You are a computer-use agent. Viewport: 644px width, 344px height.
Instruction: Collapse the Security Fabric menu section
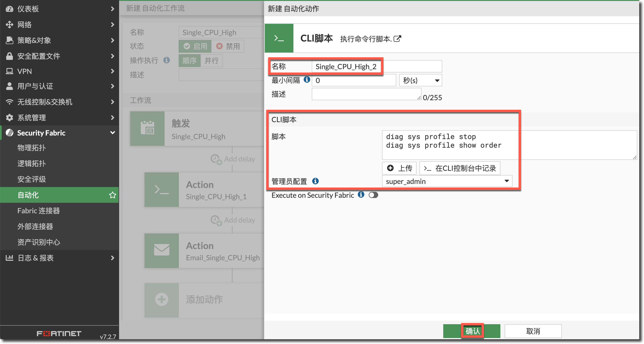click(112, 133)
